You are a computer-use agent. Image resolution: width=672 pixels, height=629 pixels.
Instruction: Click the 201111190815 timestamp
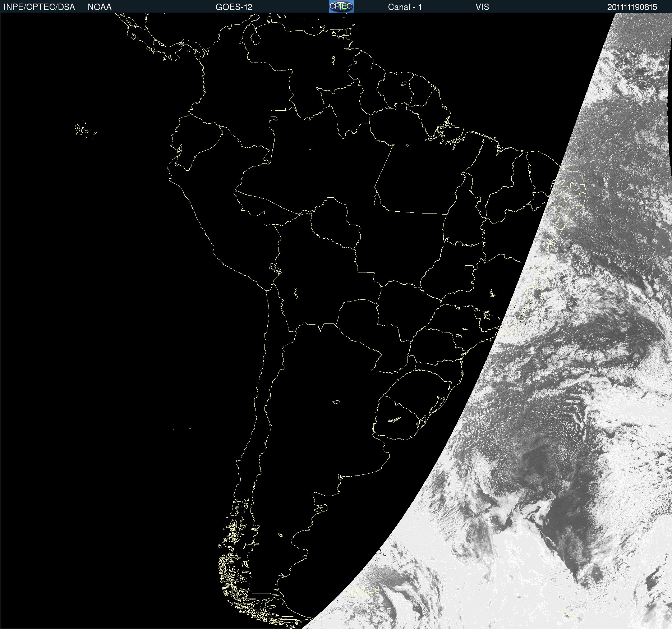632,7
